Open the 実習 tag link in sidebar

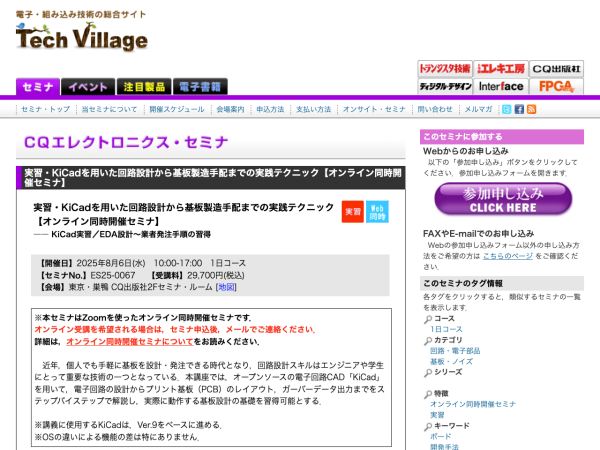[437, 415]
